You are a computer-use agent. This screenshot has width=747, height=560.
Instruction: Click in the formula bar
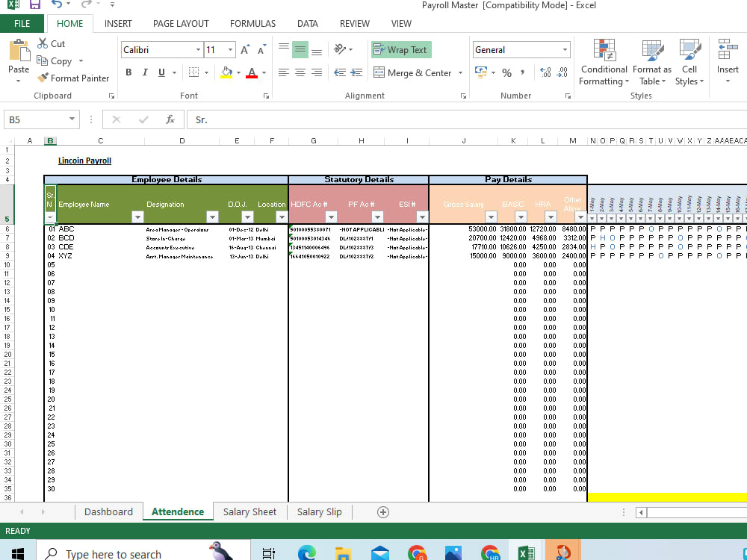[467, 119]
